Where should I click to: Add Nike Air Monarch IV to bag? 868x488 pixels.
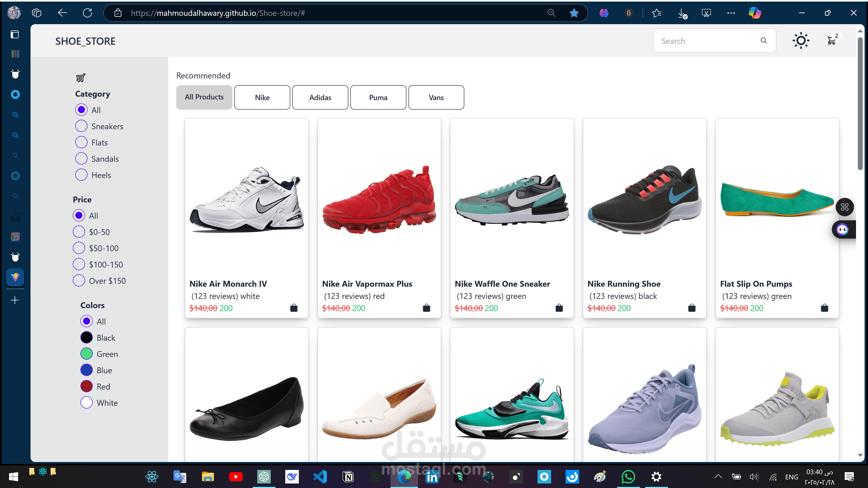293,308
